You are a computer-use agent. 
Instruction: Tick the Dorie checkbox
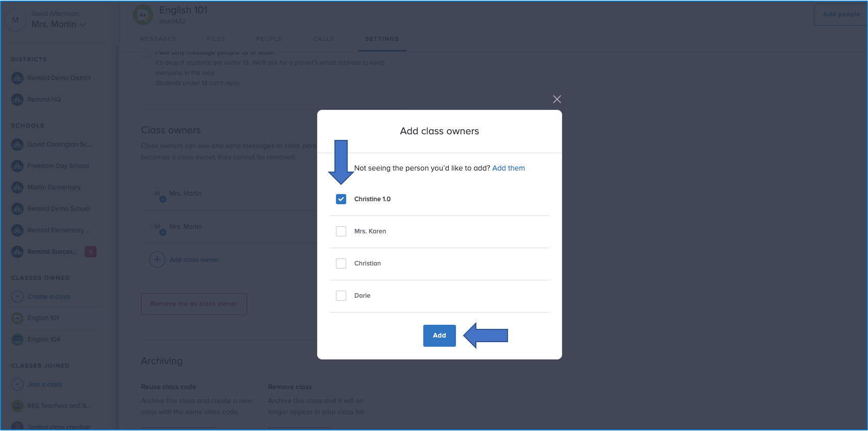(x=341, y=296)
